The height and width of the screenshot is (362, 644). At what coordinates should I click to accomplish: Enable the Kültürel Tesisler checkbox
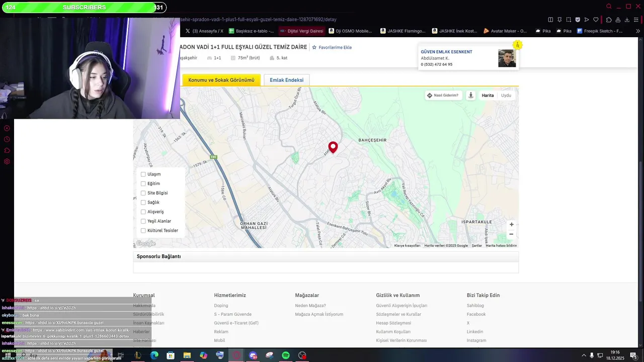click(143, 231)
